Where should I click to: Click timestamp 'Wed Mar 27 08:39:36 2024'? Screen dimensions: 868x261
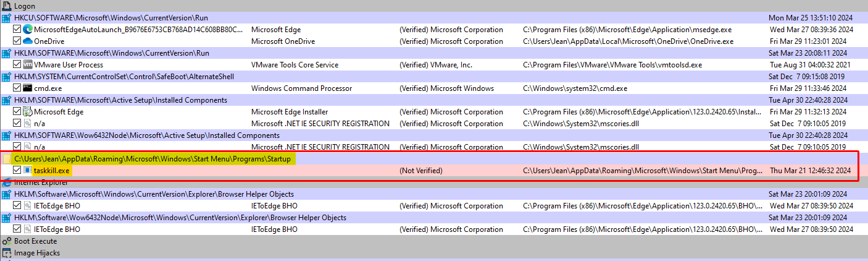[812, 29]
